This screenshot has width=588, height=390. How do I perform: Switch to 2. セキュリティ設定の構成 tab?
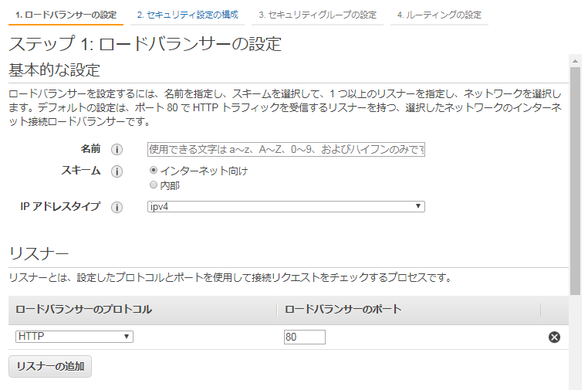pyautogui.click(x=188, y=15)
